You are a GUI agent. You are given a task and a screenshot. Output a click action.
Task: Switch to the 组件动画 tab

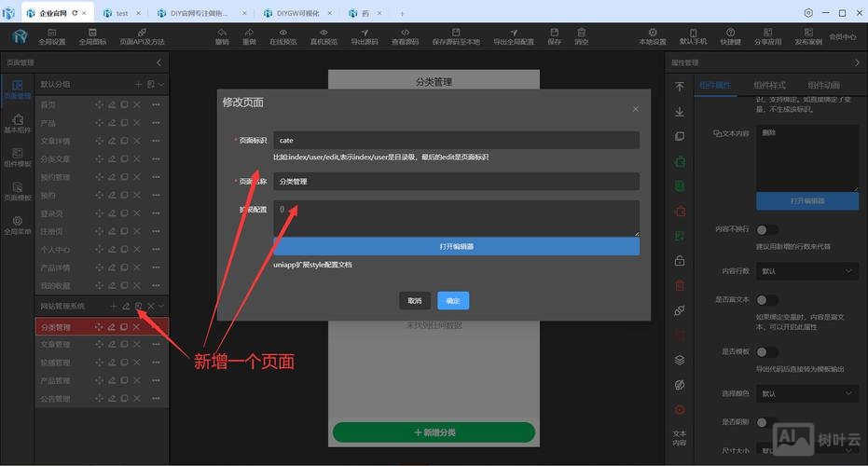[x=824, y=85]
